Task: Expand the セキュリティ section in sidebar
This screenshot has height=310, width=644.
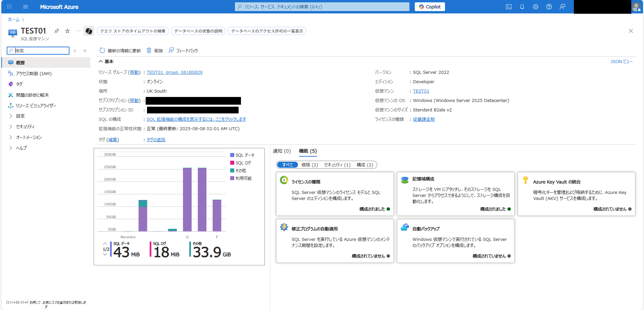Action: click(x=24, y=126)
